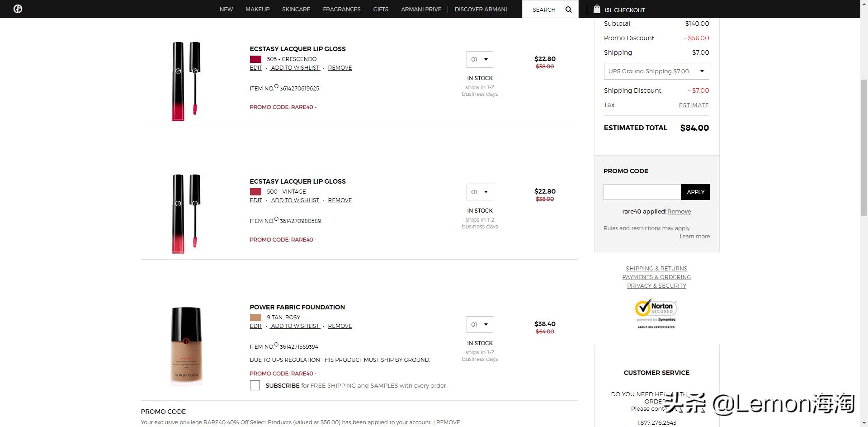Open SHIPPING & RETURNS link
Image resolution: width=868 pixels, height=427 pixels.
[x=656, y=269]
